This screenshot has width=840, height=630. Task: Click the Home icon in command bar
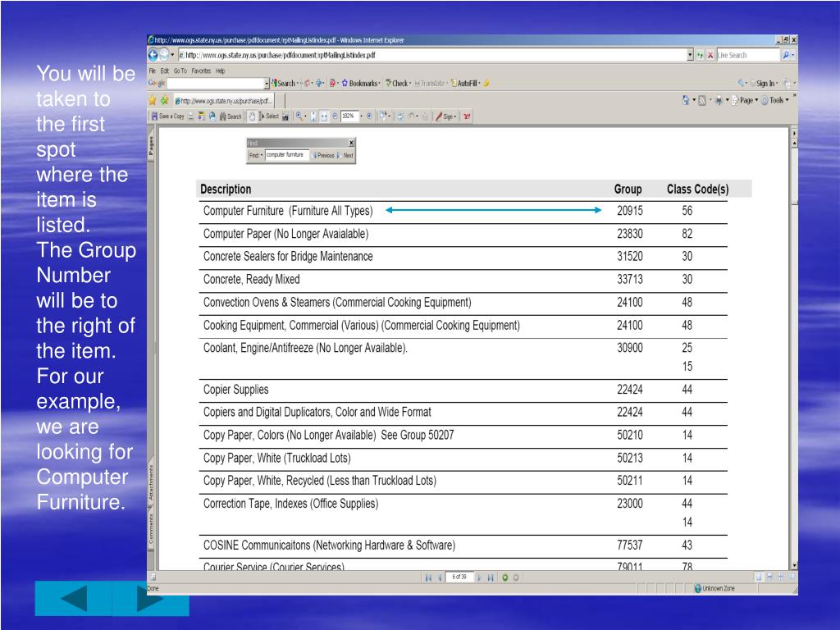[686, 100]
